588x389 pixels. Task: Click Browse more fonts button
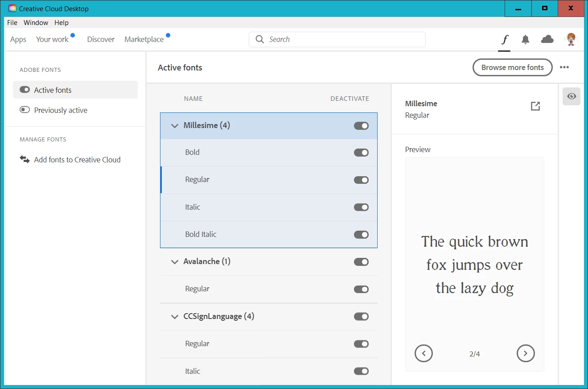pos(513,67)
